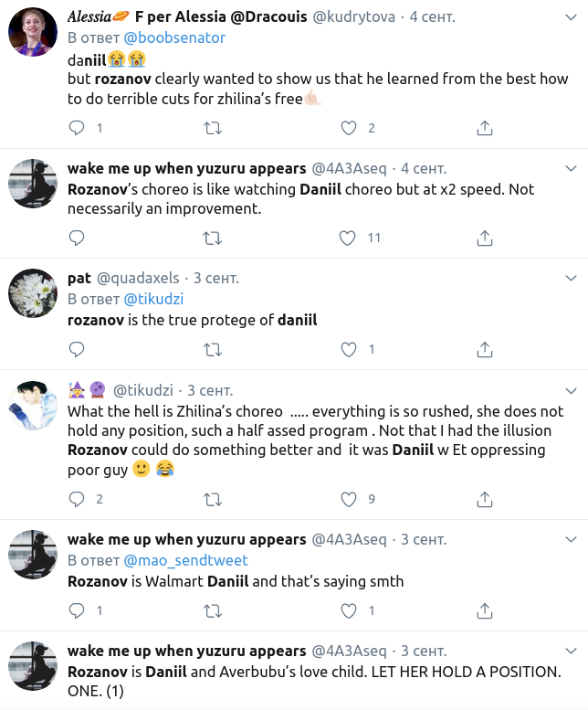Open the chevron menu on tikudzi's tweet

click(571, 389)
